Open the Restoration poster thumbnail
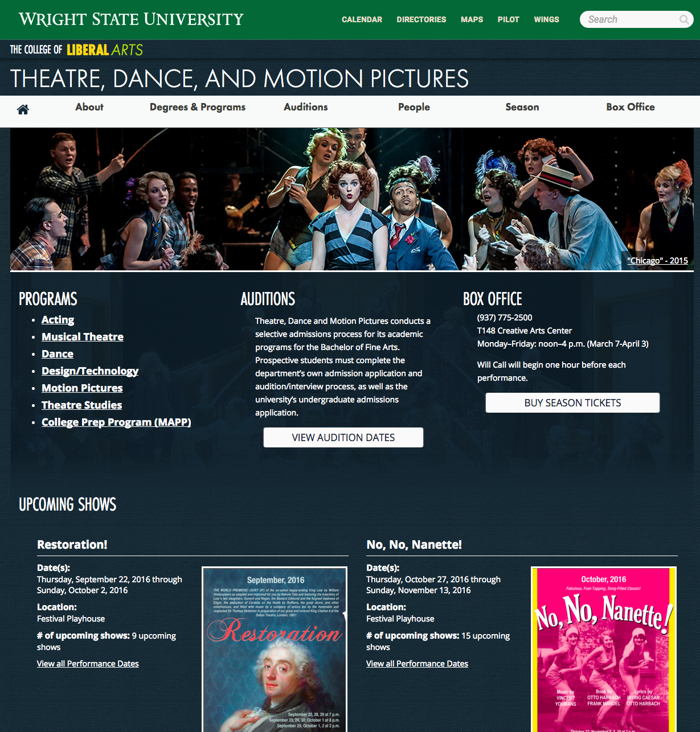 coord(275,649)
